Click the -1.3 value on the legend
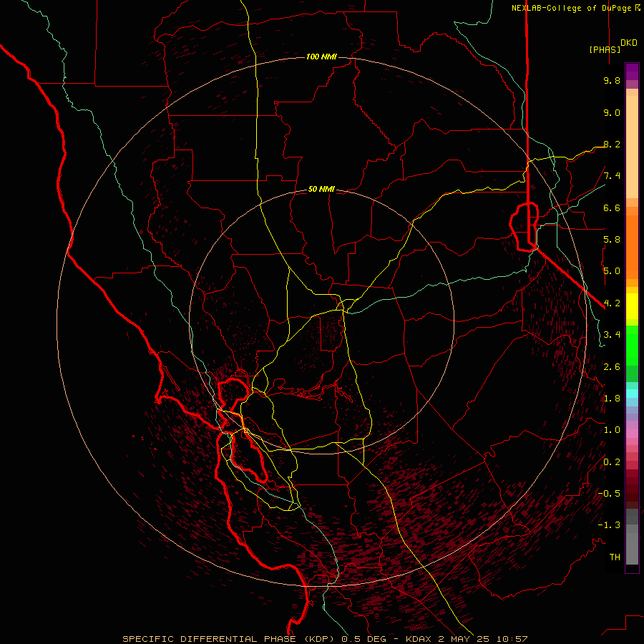This screenshot has width=644, height=644. click(609, 525)
